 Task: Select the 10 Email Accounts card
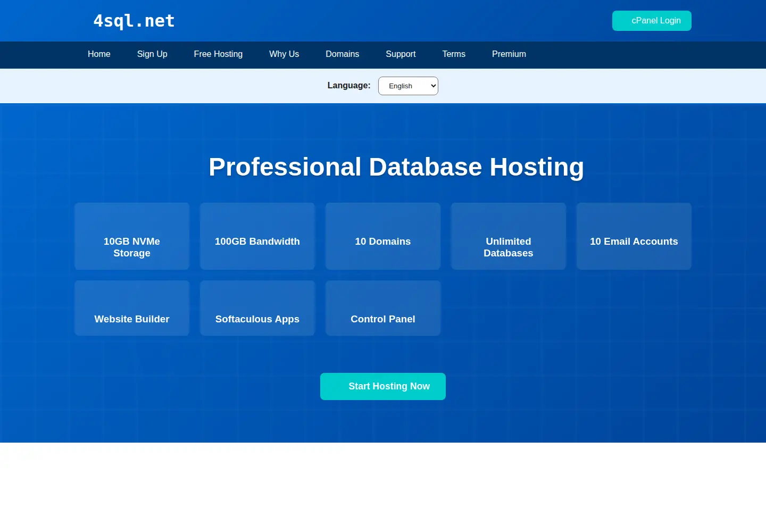[x=634, y=236]
